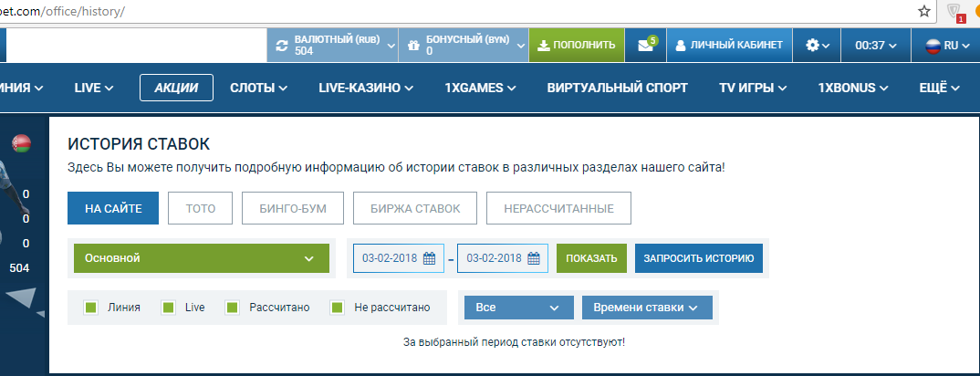Select the НА САЙТЕ tab
Viewport: 980px width, 376px height.
(x=113, y=208)
